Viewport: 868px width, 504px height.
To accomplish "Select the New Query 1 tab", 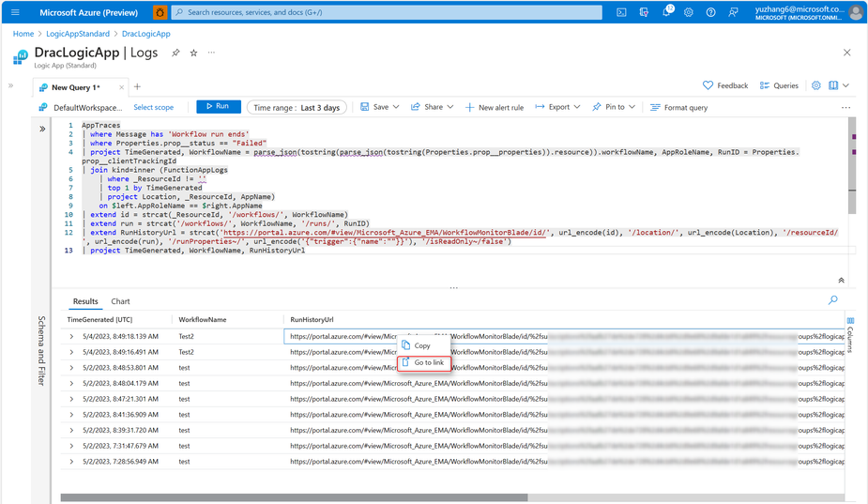I will tap(75, 87).
